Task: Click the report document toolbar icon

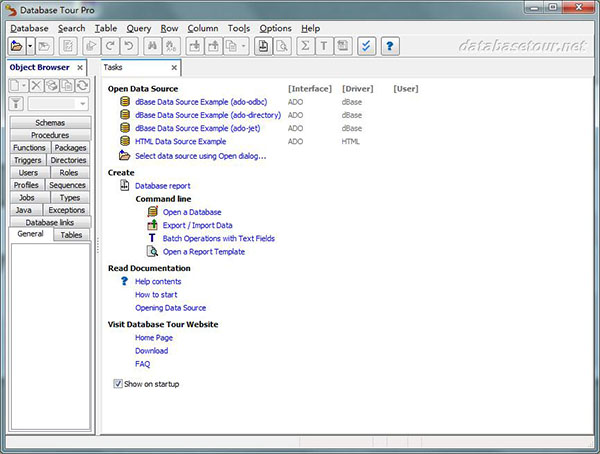Action: pyautogui.click(x=264, y=46)
